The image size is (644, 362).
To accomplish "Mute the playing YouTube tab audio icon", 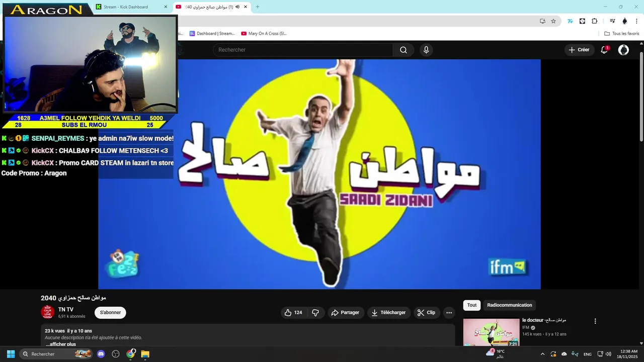I will click(x=237, y=7).
